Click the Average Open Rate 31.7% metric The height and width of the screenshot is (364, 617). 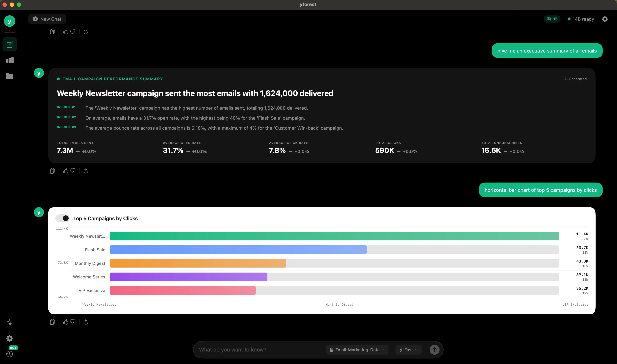pos(185,148)
